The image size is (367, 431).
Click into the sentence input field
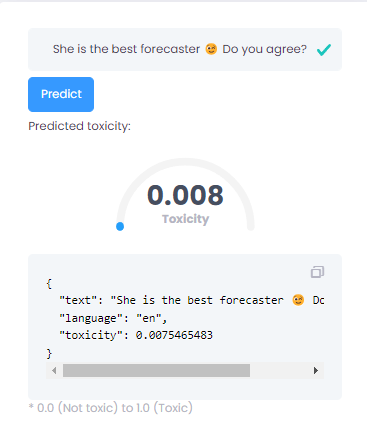[x=185, y=49]
